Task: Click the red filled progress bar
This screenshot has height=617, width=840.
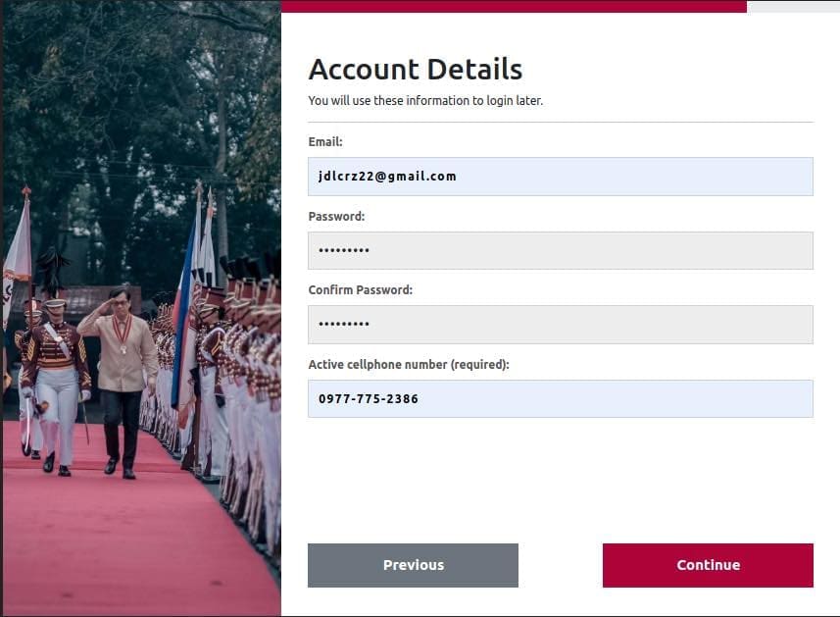Action: pyautogui.click(x=514, y=6)
